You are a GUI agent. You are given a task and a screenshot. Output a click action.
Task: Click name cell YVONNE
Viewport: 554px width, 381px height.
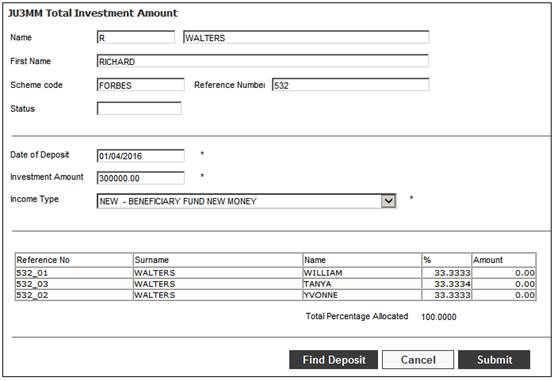pos(362,295)
